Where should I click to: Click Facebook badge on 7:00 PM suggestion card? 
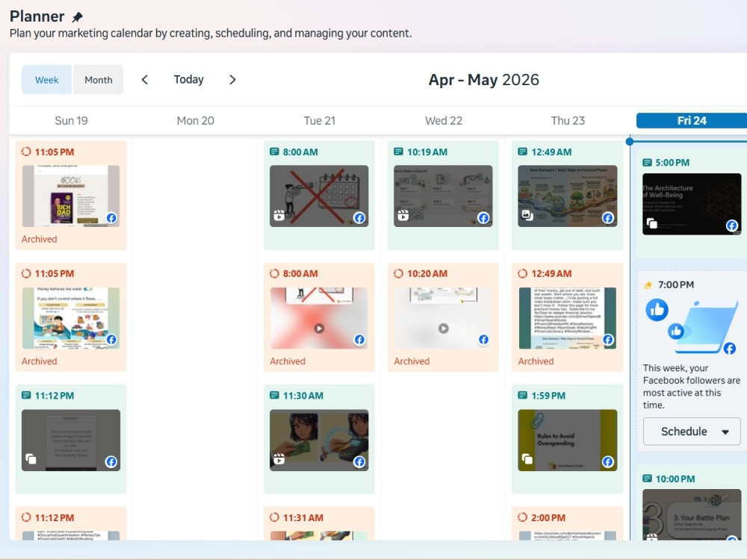[729, 349]
